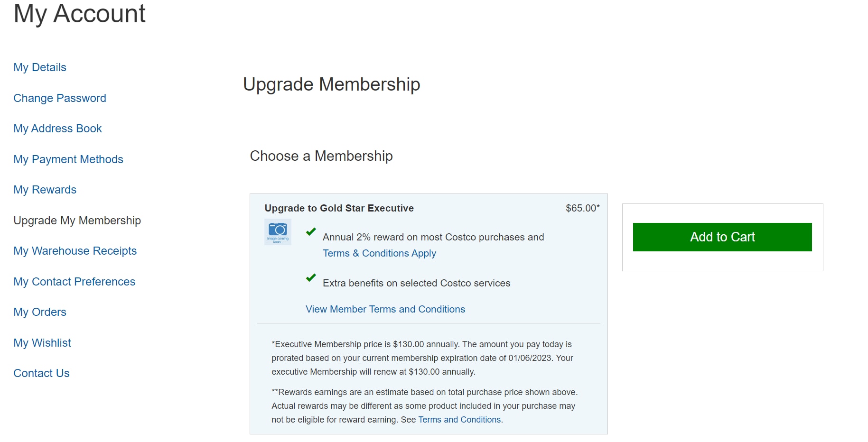The image size is (868, 442).
Task: Click Contact Us in the sidebar
Action: 41,373
